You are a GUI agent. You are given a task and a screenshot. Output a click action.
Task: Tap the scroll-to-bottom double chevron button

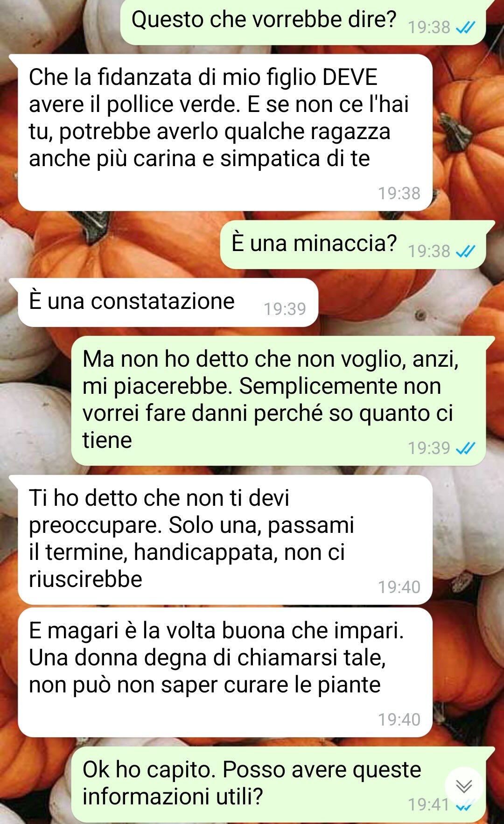(464, 786)
